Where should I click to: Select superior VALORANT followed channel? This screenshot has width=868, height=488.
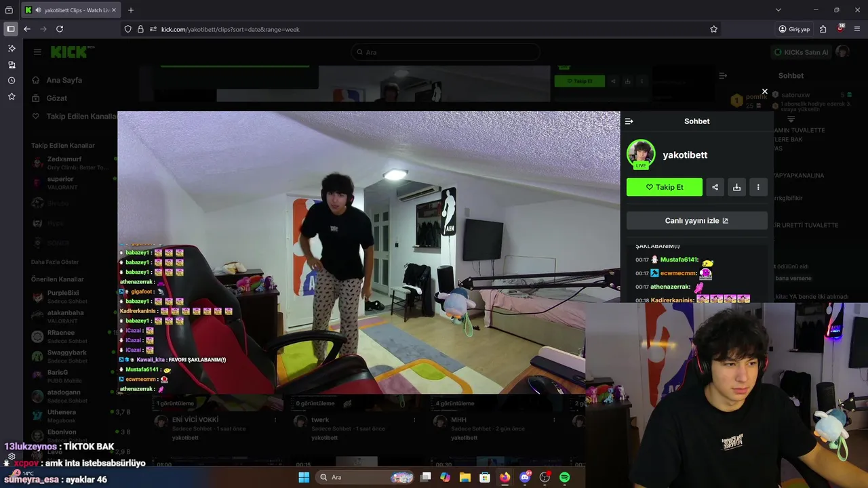pyautogui.click(x=73, y=183)
